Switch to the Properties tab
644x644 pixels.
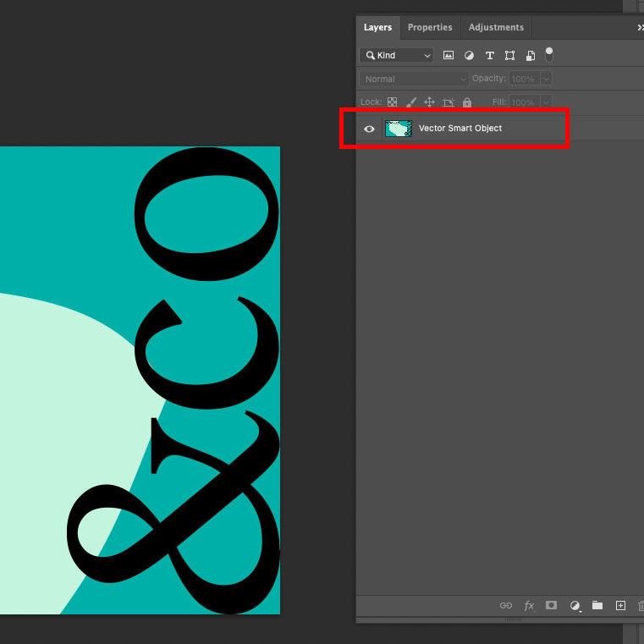point(430,27)
